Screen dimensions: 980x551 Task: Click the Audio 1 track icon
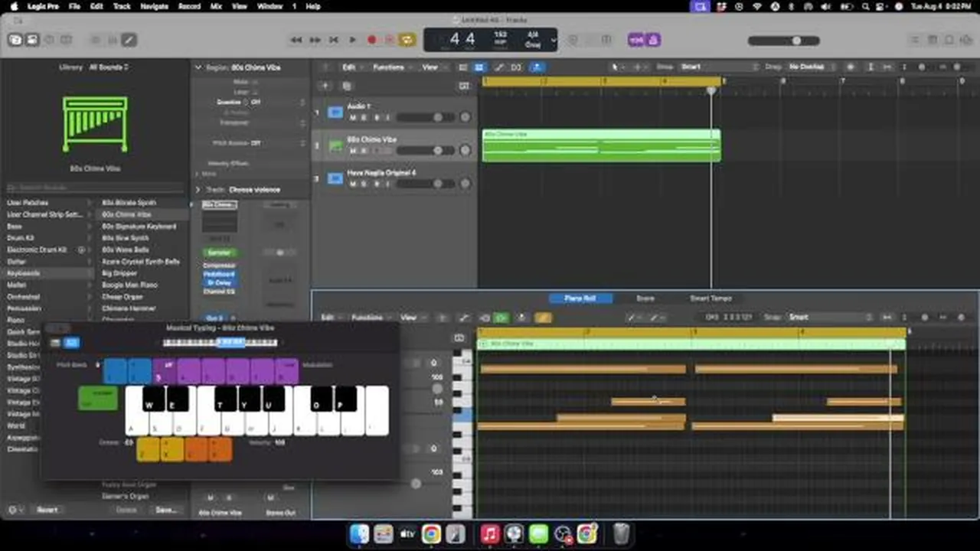pos(335,112)
